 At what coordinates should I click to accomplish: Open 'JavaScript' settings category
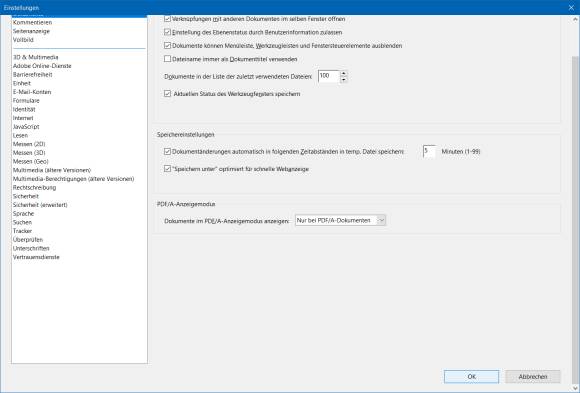tap(26, 127)
